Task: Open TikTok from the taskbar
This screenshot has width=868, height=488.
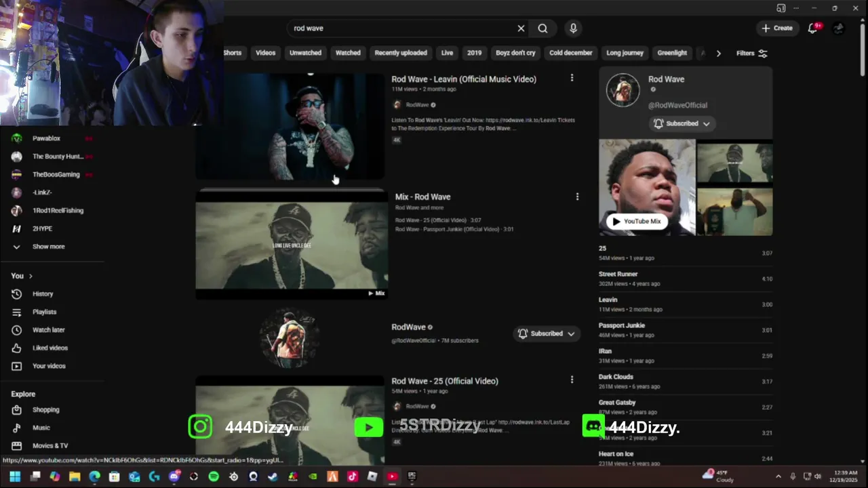Action: [x=353, y=476]
